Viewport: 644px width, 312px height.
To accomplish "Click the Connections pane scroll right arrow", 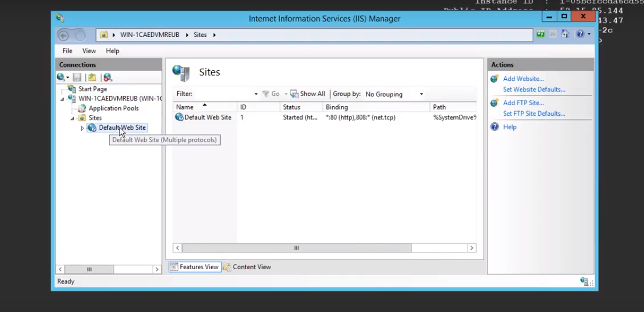I will (x=156, y=270).
